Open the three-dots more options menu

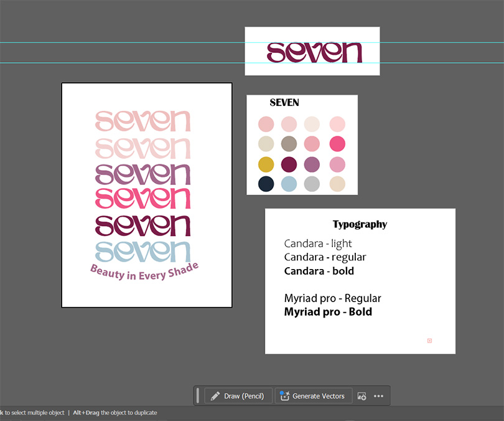click(x=378, y=396)
